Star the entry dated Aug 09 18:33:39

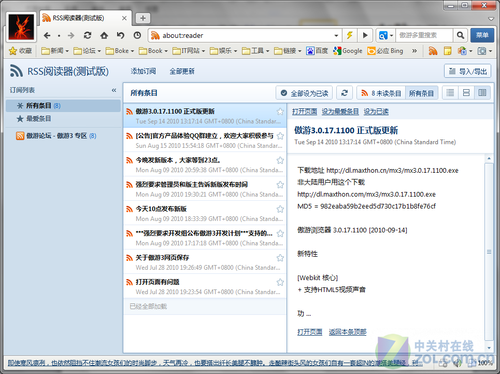(x=280, y=209)
